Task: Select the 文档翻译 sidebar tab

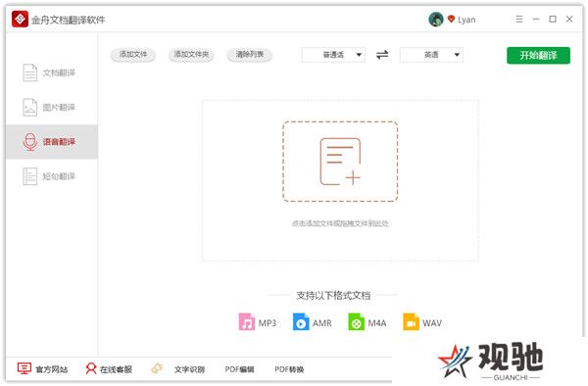Action: [52, 72]
